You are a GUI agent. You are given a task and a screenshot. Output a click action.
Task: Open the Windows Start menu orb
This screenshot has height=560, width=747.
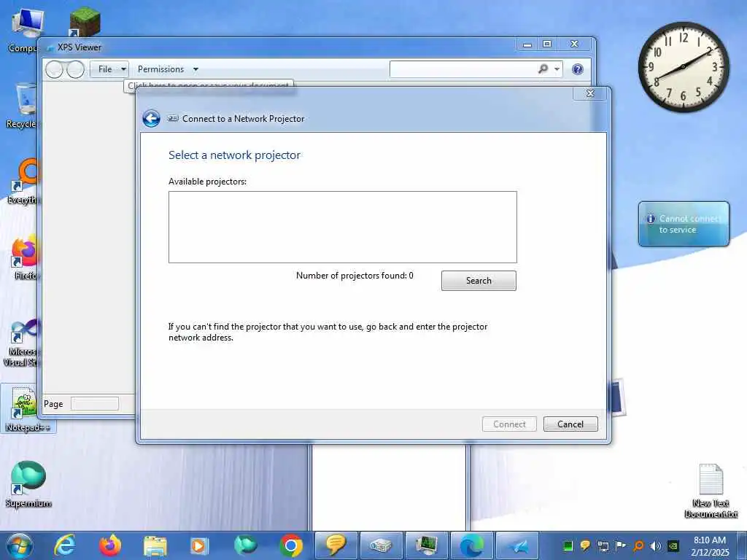click(20, 545)
